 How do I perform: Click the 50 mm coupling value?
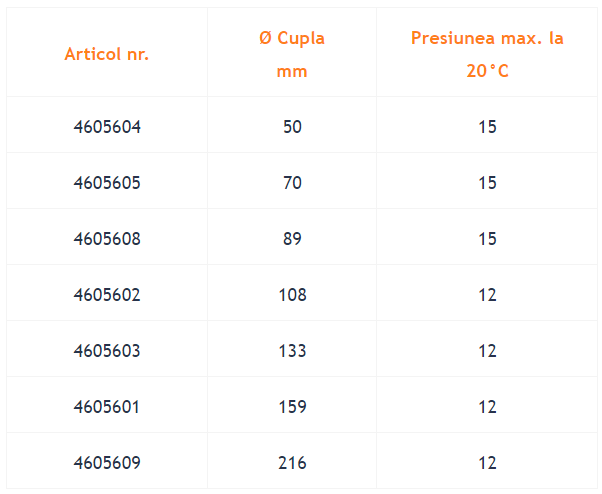click(x=292, y=127)
